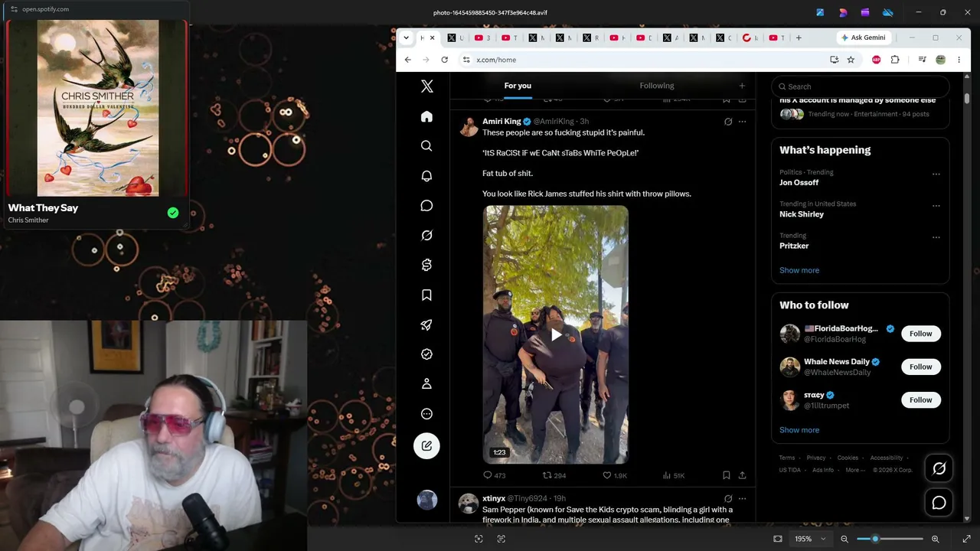
Task: Open the rocket icon in X sidebar
Action: pyautogui.click(x=426, y=324)
